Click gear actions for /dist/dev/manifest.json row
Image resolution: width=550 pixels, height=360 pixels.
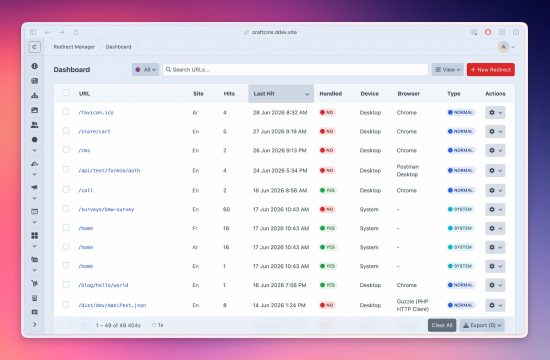pos(495,305)
